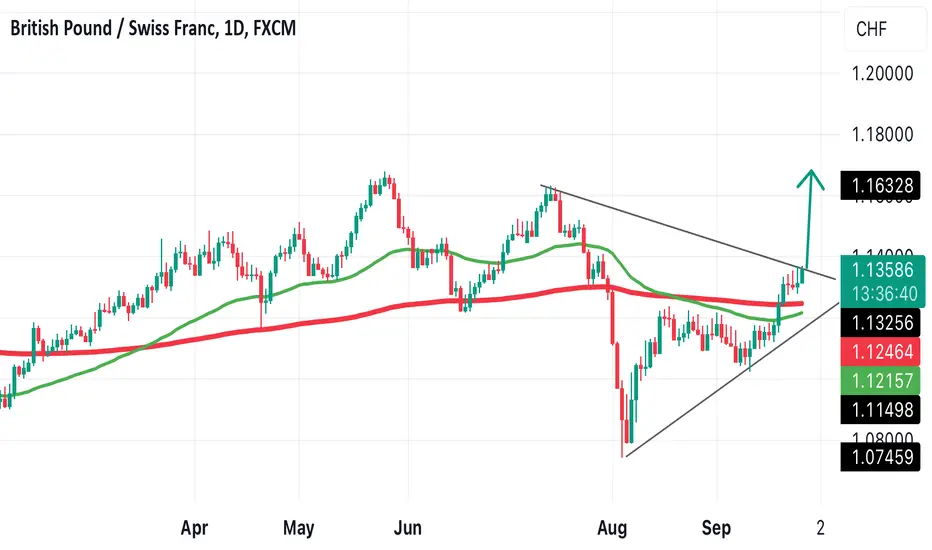The image size is (932, 550).
Task: Click the green 1.13586 current price label
Action: 882,270
